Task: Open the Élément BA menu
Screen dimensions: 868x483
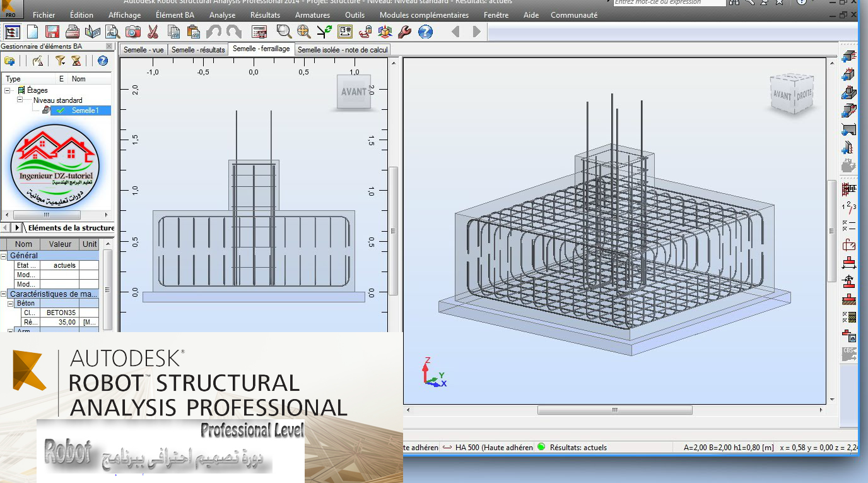Action: 175,15
